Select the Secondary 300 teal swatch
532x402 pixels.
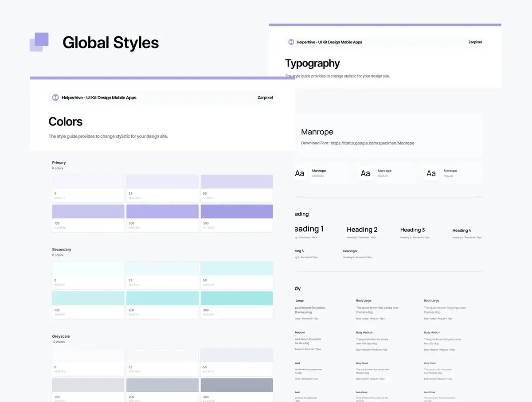pyautogui.click(x=236, y=298)
